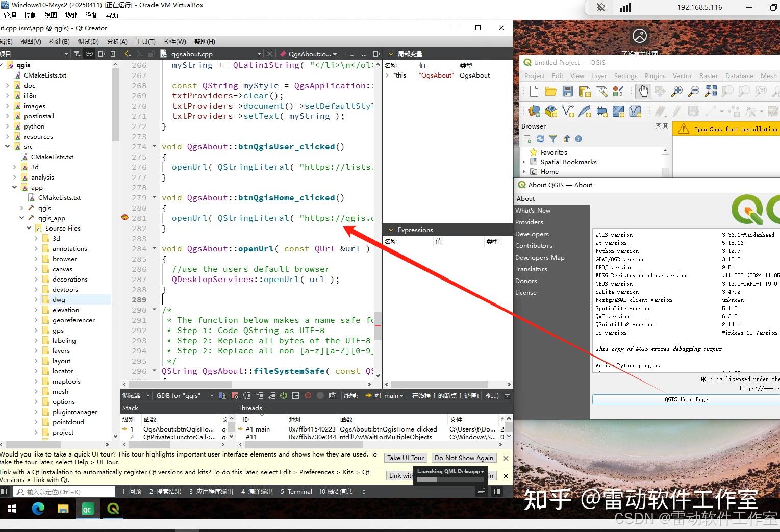Toggle the synchronize-with-editor link icon

89,54
